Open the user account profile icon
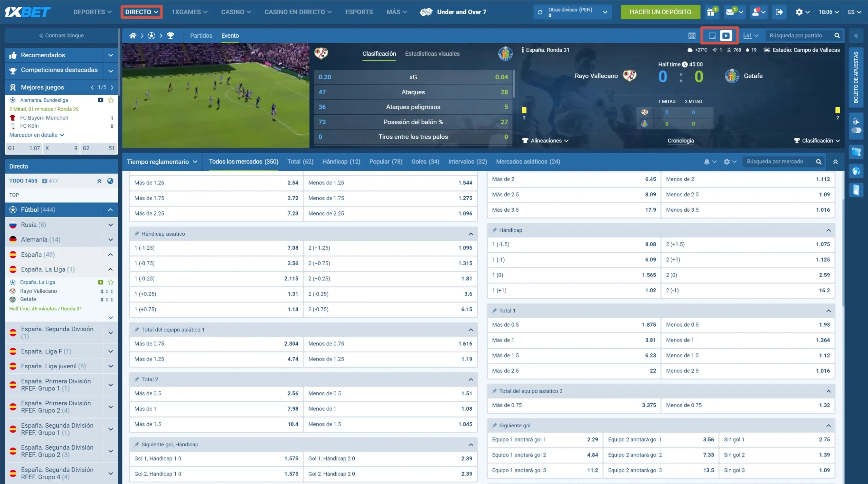Screen dimensions: 868x484 (756, 12)
